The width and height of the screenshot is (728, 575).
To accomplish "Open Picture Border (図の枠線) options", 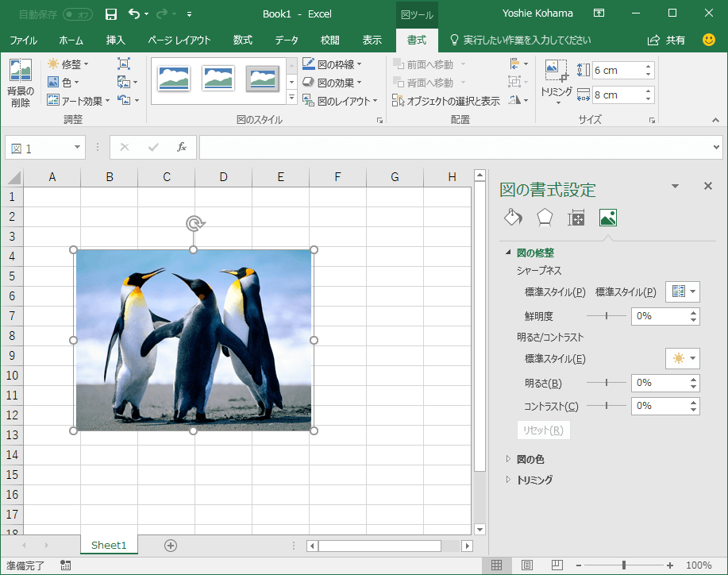I will click(332, 64).
